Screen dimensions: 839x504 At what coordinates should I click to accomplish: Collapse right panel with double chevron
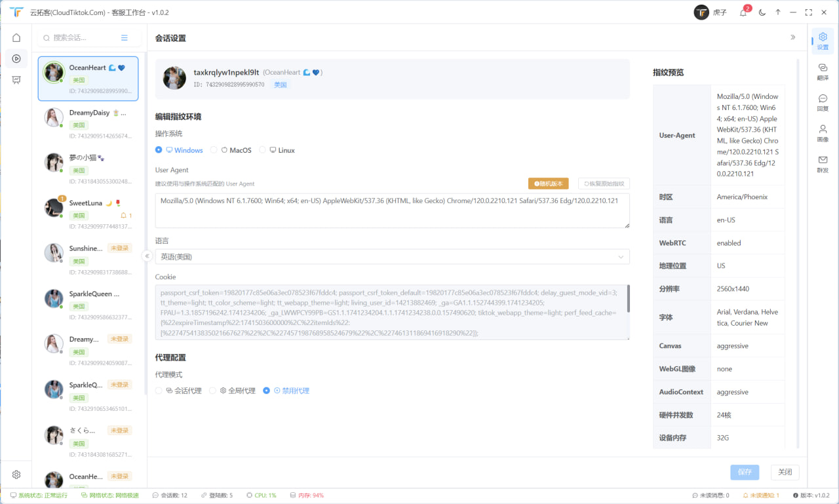793,38
